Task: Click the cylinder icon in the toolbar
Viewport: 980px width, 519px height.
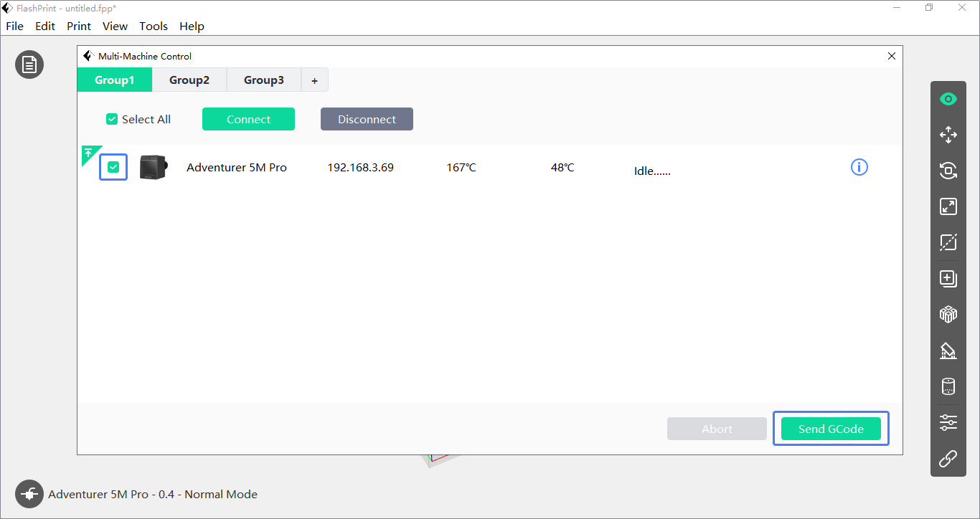Action: click(x=948, y=386)
